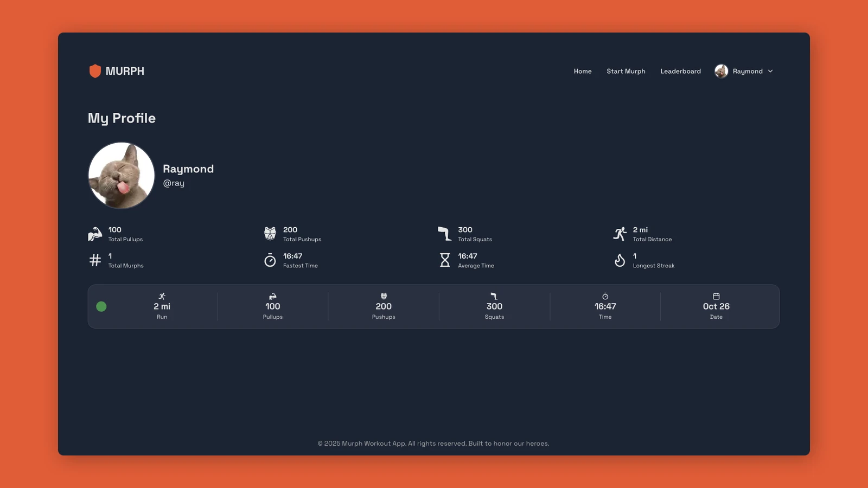The image size is (868, 488).
Task: Click the Total Pushups chest icon
Action: point(270,234)
